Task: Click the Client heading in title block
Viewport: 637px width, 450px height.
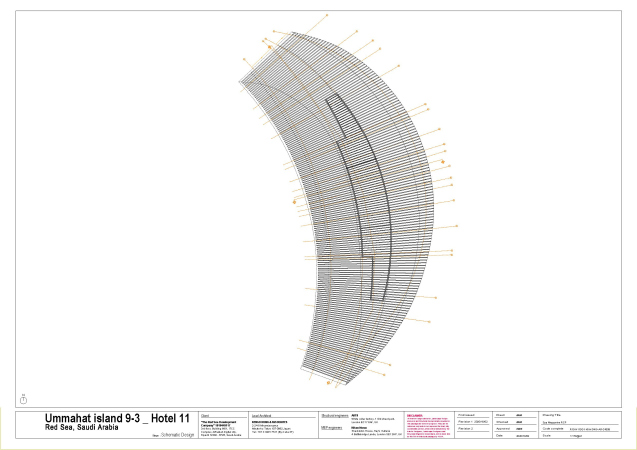Action: click(x=206, y=413)
